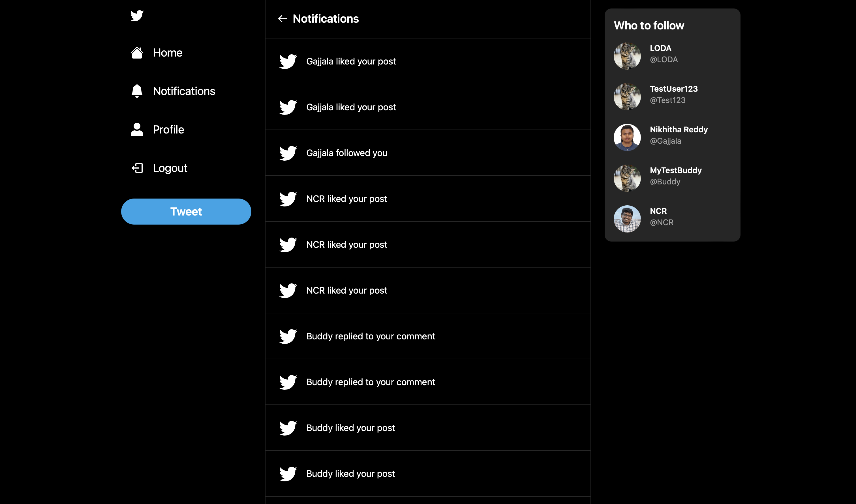Screen dimensions: 856x504
Task: Click the @Gajjala handle
Action: (x=665, y=141)
